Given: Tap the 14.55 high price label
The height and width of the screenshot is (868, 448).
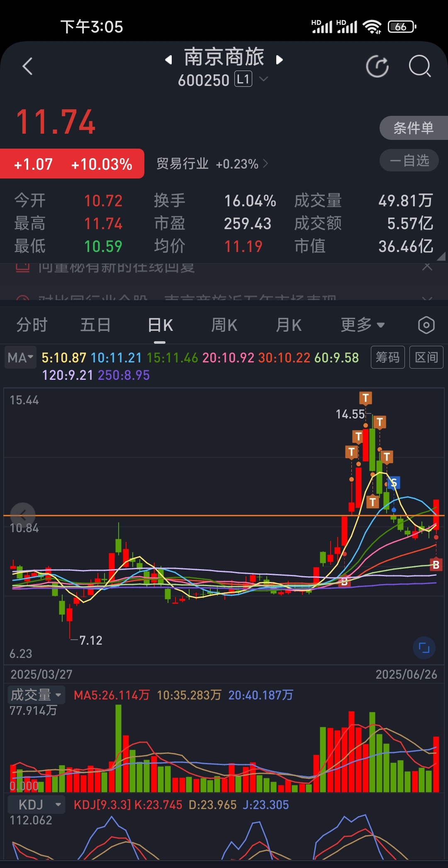Looking at the screenshot, I should 350,414.
